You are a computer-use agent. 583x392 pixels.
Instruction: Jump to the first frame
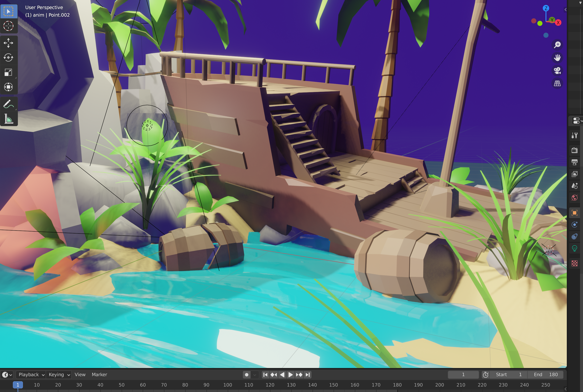(x=265, y=375)
